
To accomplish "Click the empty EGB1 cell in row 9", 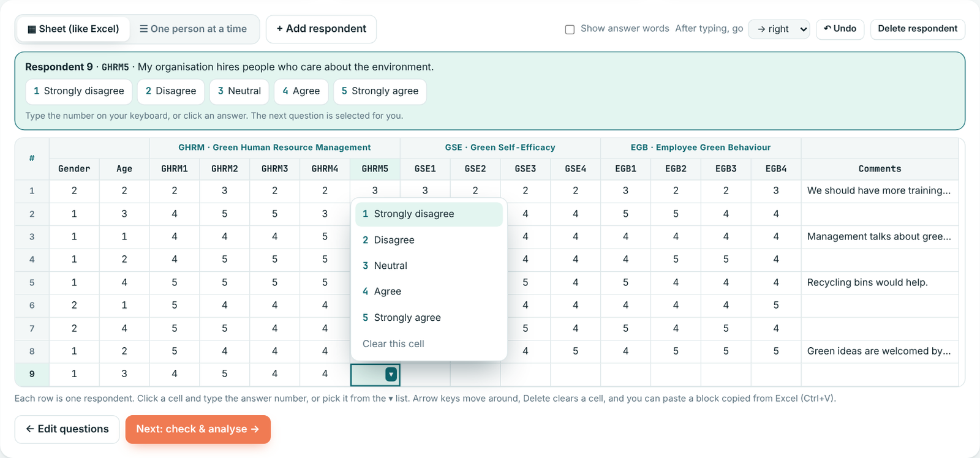I will (625, 374).
